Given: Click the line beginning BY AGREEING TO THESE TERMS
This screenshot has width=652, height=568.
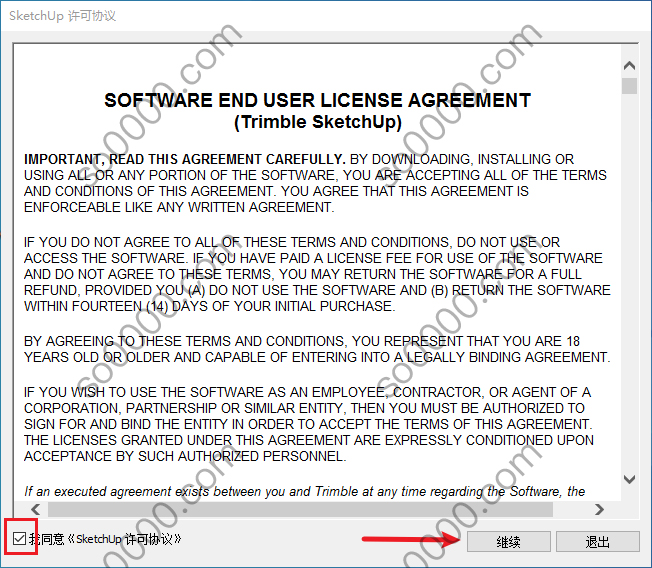Looking at the screenshot, I should [302, 341].
